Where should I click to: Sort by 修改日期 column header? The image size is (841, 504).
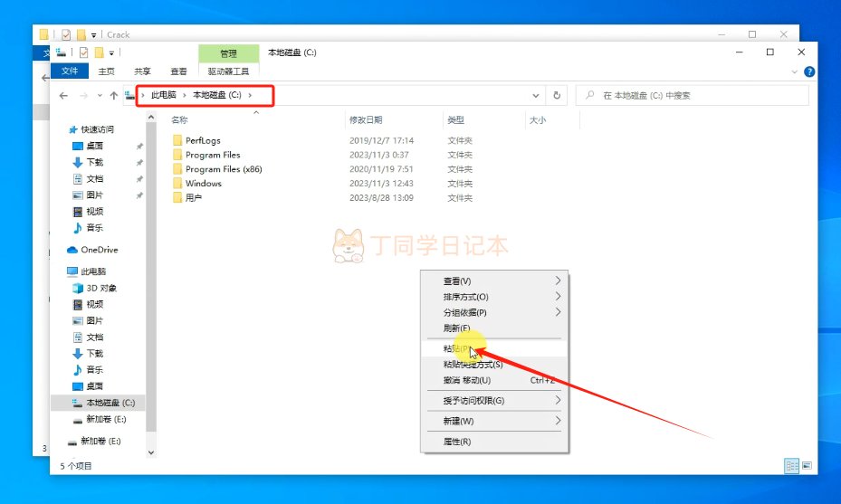pyautogui.click(x=366, y=119)
